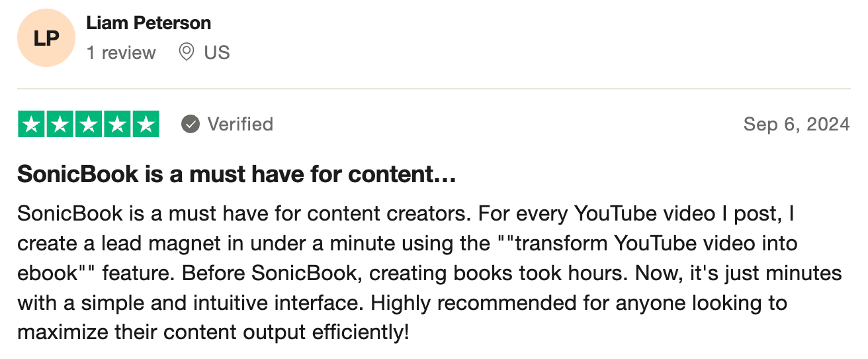Open the bold SonicBook review title
Image resolution: width=868 pixels, height=359 pixels.
[x=237, y=174]
